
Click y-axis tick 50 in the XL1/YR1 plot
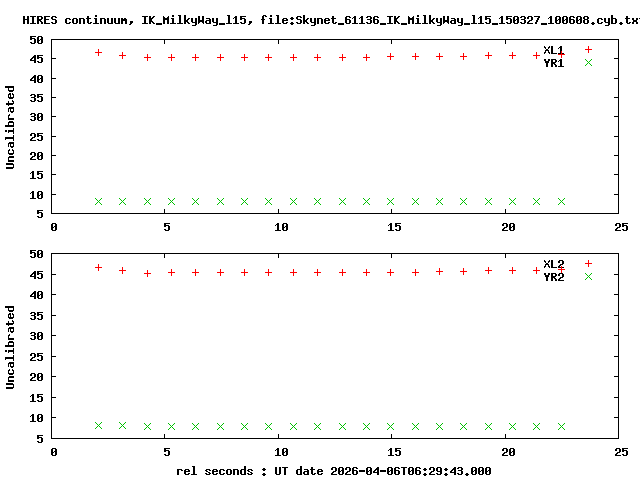pos(36,40)
